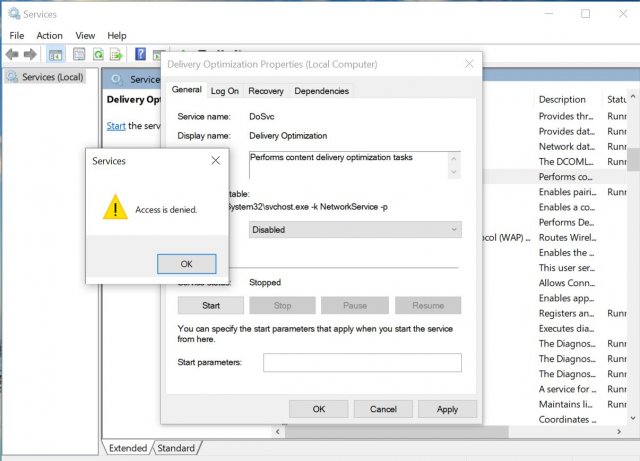Switch to the Recovery tab
Screen dimensions: 640x461
(x=266, y=91)
